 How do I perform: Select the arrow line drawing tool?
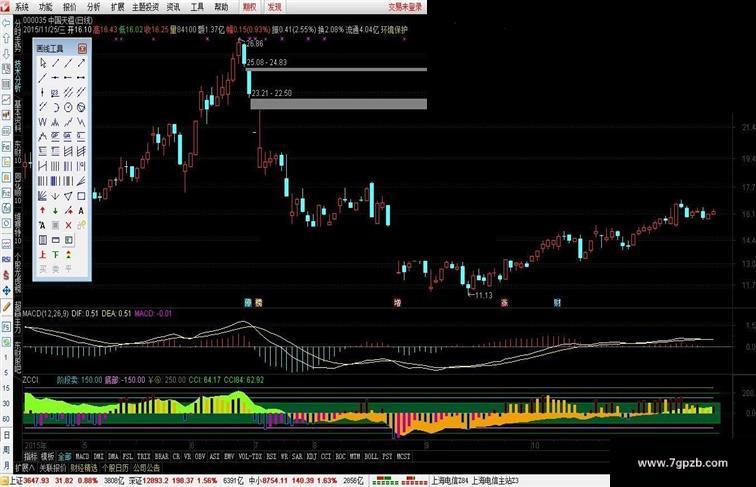tap(81, 63)
